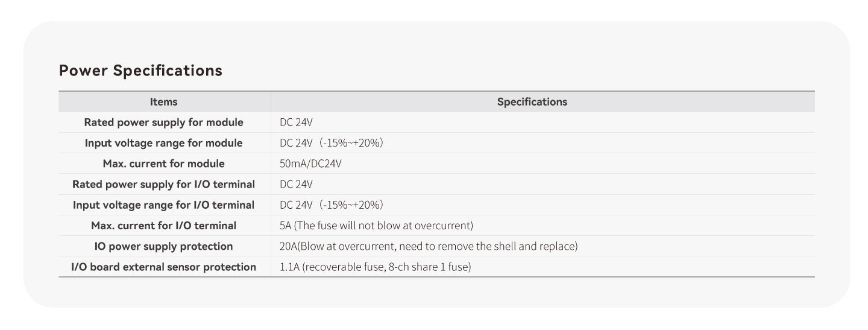The image size is (868, 330).
Task: Click the 50mA/DC24V value cell
Action: (x=311, y=163)
